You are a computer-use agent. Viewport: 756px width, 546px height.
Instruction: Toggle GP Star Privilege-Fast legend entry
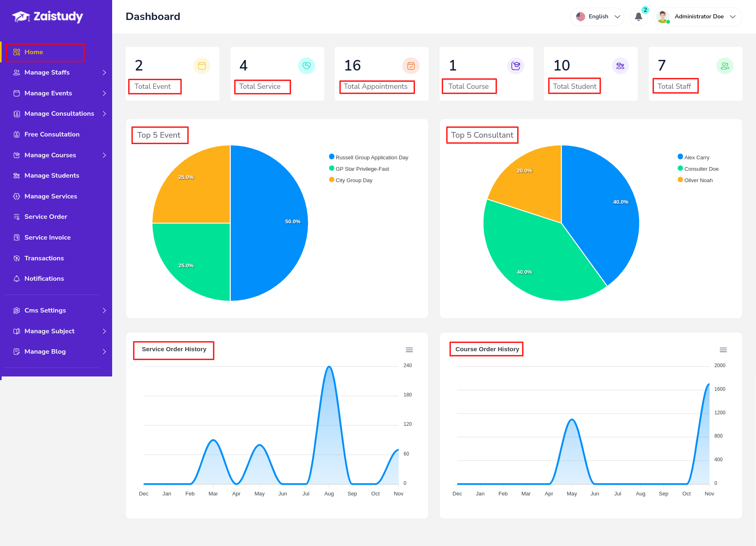coord(359,169)
